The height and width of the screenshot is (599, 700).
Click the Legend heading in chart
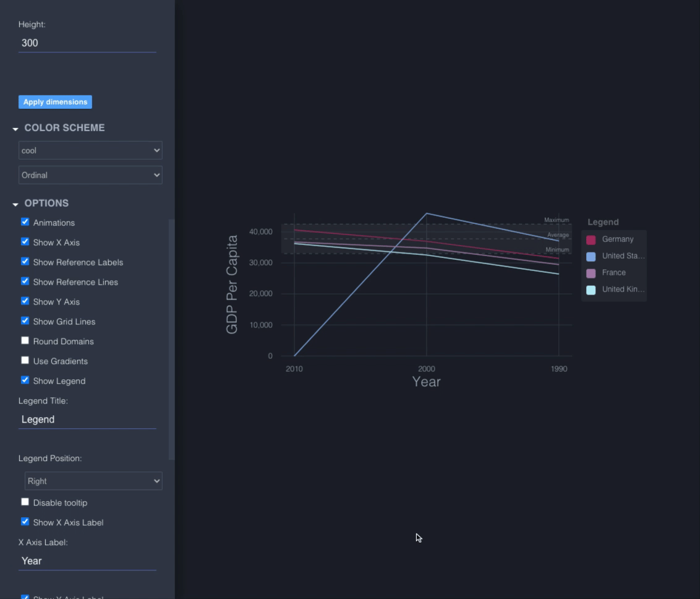click(x=603, y=222)
